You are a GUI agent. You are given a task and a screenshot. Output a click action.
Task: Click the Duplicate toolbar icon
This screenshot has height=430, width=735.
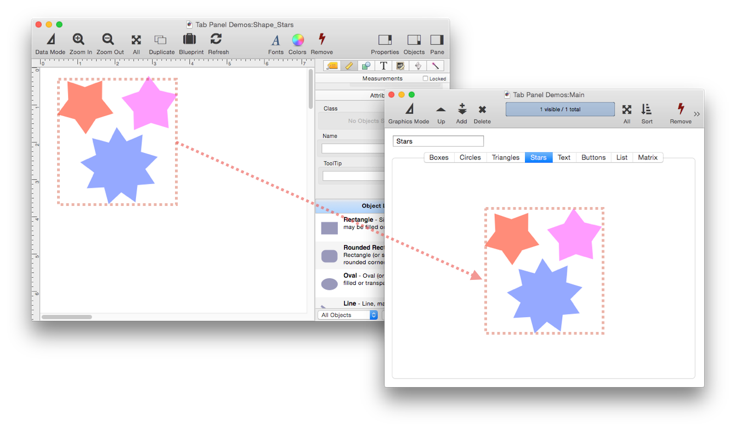click(161, 40)
